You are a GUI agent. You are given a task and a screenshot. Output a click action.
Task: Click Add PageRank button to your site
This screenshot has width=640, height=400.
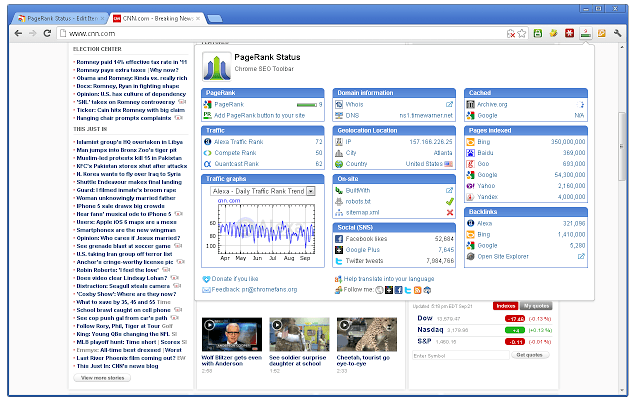pyautogui.click(x=260, y=116)
